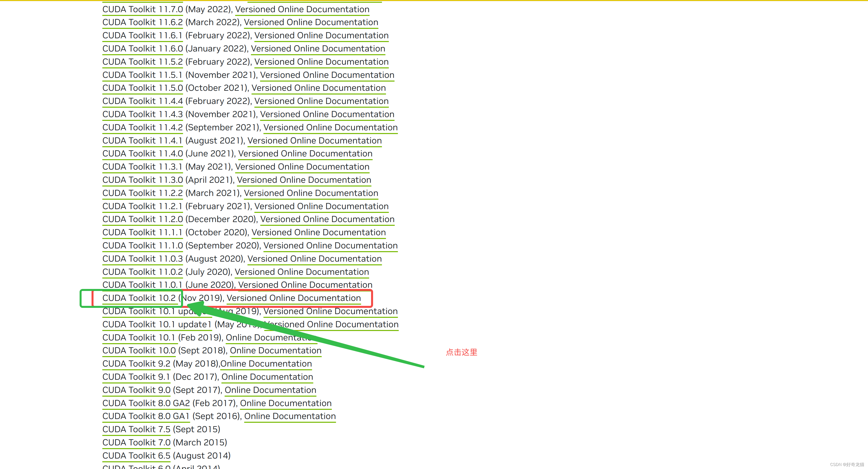Open Versioned Online Documentation for 11.0.2
868x469 pixels.
302,272
